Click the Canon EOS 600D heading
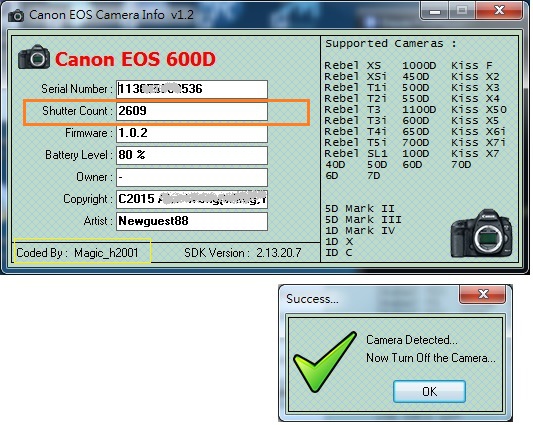This screenshot has width=533, height=425. pyautogui.click(x=135, y=59)
